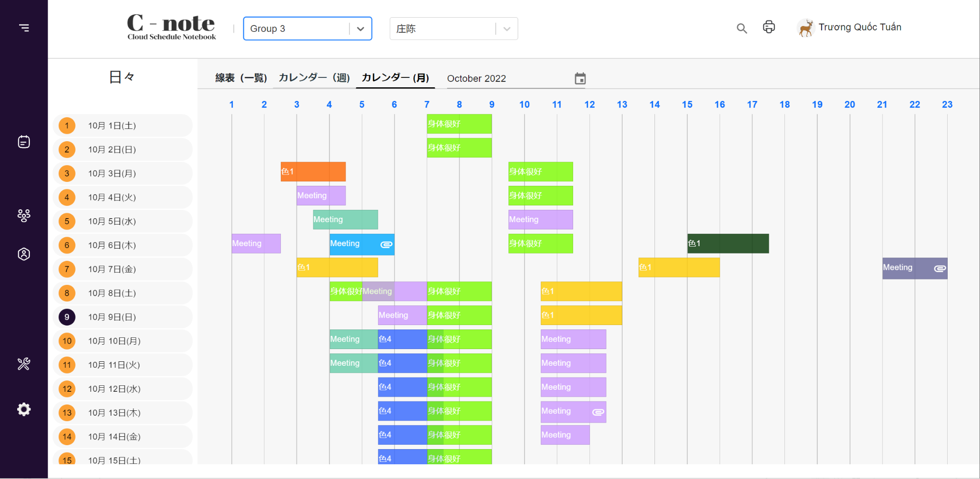
Task: Click the Trương Quốc Tuấn user name
Action: pos(859,27)
